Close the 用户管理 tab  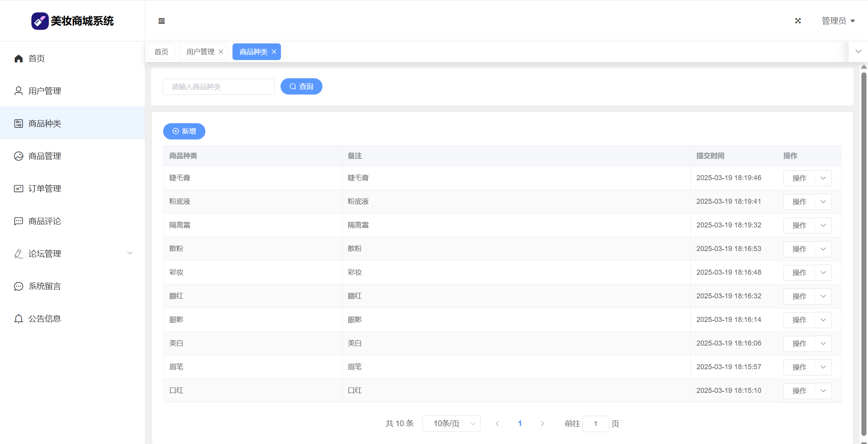(221, 52)
